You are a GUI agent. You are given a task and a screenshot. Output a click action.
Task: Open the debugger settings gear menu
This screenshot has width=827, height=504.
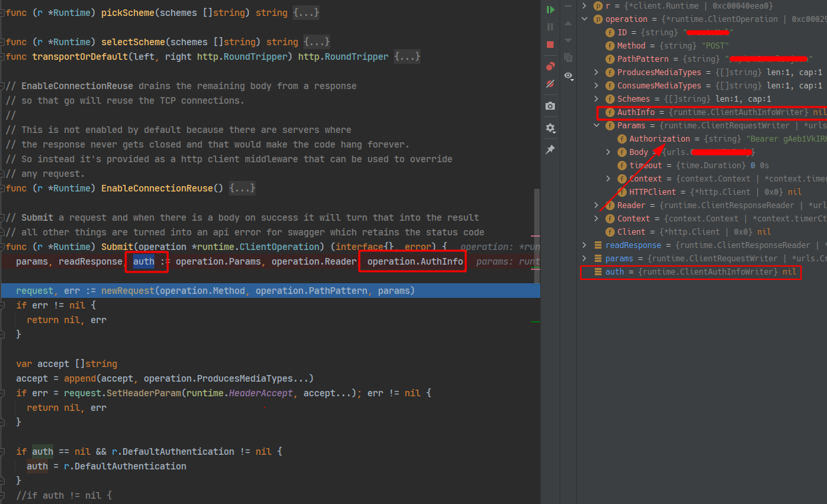pyautogui.click(x=550, y=127)
